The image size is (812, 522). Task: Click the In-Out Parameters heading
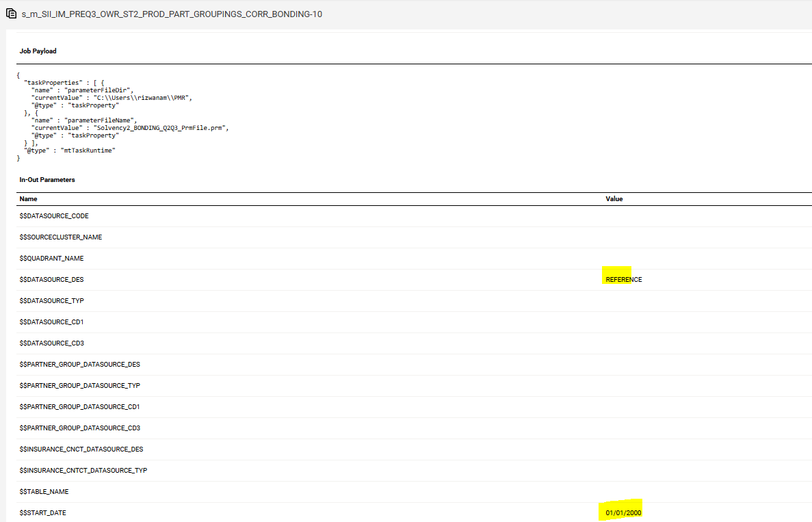click(47, 180)
